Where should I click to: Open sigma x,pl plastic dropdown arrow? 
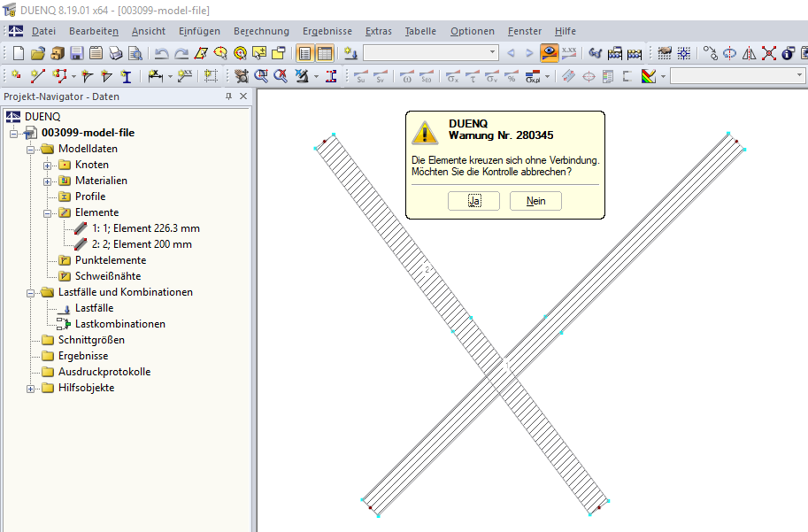point(547,77)
